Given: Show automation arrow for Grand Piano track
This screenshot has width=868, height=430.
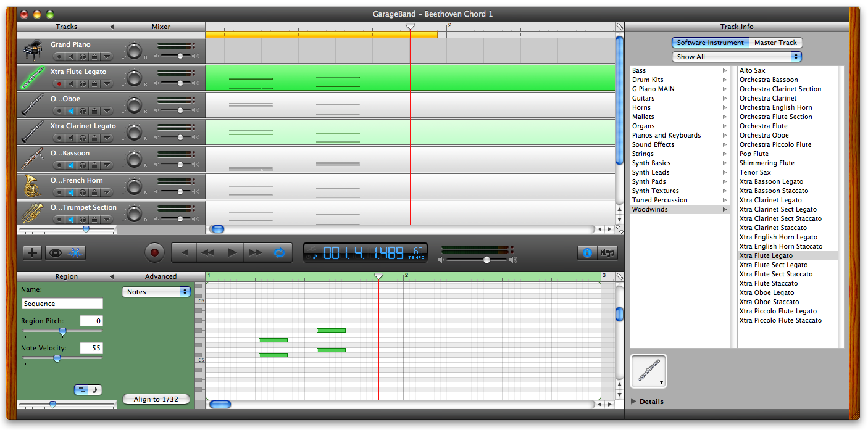Looking at the screenshot, I should coord(106,57).
